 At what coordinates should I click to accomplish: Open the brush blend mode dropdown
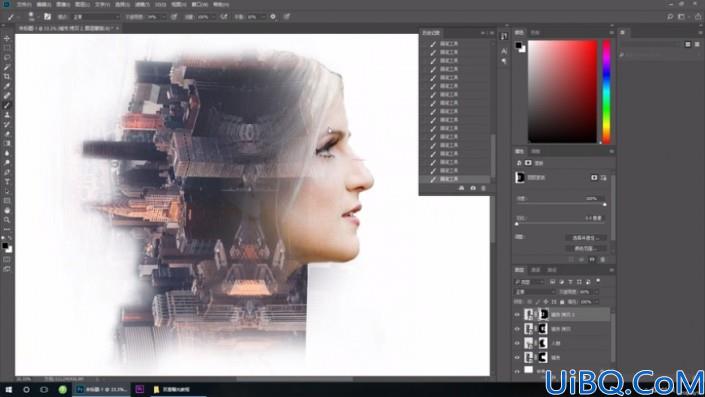point(96,17)
